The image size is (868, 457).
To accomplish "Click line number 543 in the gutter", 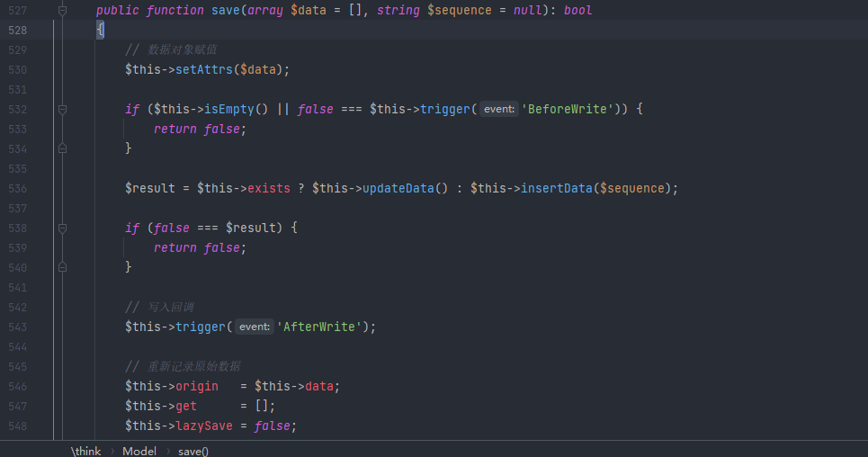I will (17, 327).
